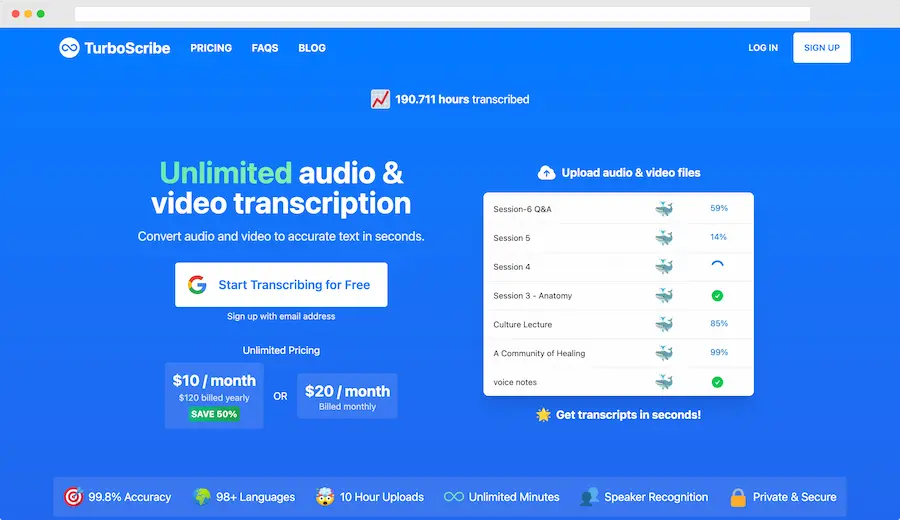The width and height of the screenshot is (900, 520).
Task: Click the 85% progress of Culture Lecture
Action: coord(719,324)
